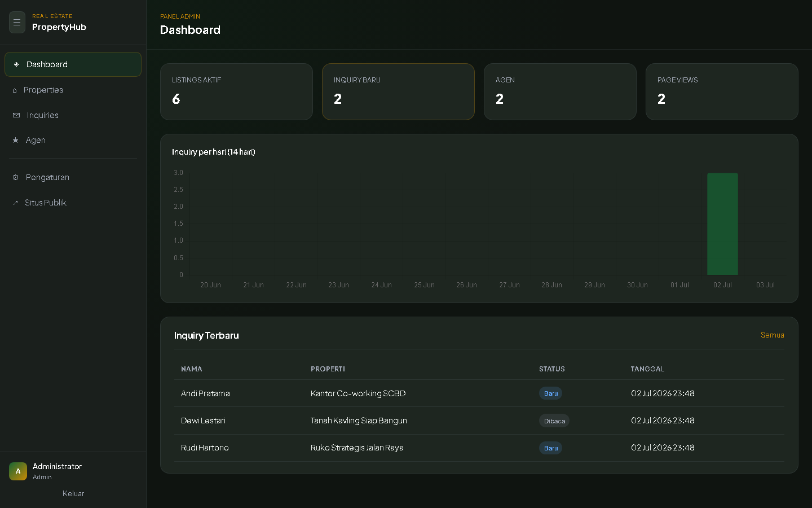Click the Pengaturan gear icon
Viewport: 812px width, 508px height.
pyautogui.click(x=16, y=177)
